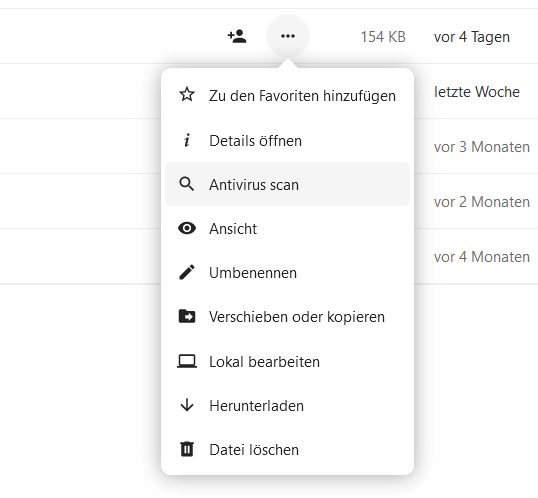Screen dimensions: 538x498
Task: Select "Zu den Favoriten hinzufügen"
Action: tap(288, 95)
